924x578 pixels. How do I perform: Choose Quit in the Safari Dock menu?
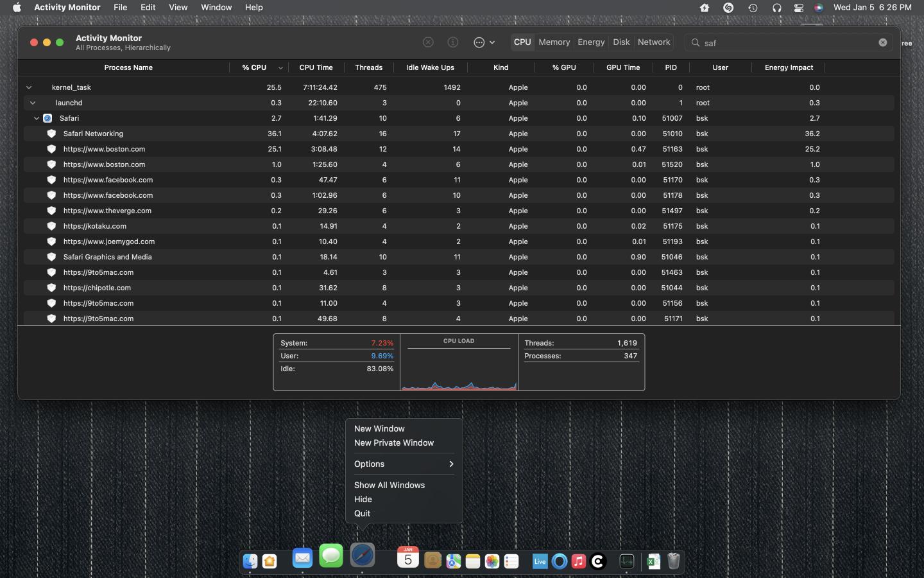[404, 513]
